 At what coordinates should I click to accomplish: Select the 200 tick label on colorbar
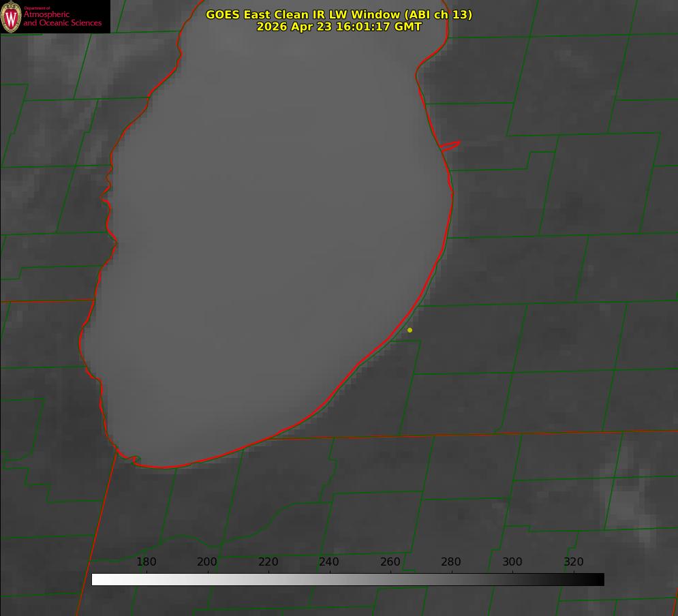[207, 561]
